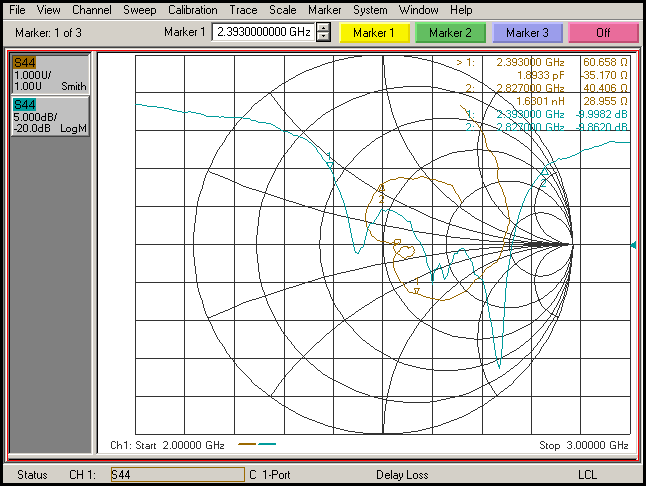Open the File menu
Screen dimensions: 646x486
(18, 9)
